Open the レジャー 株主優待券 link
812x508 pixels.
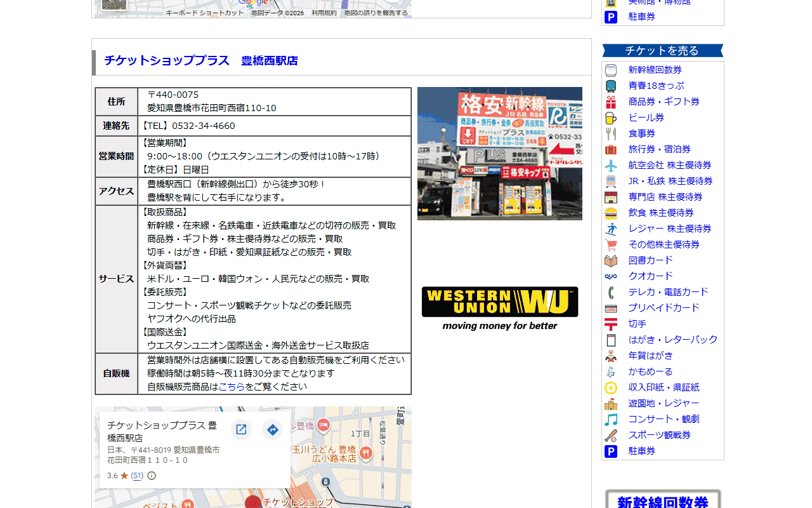coord(670,229)
